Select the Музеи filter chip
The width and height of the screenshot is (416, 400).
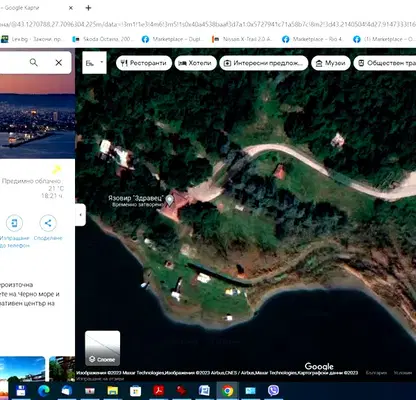[x=331, y=63]
